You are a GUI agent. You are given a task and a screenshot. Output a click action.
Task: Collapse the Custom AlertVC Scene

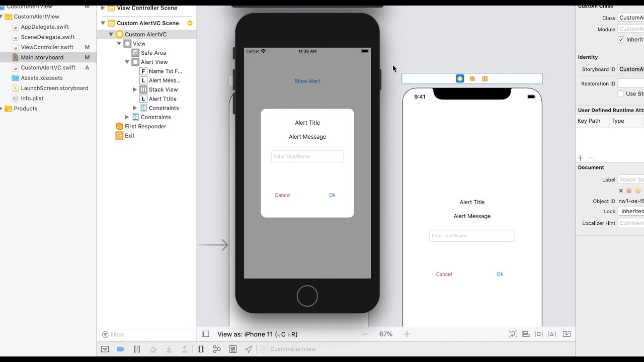pyautogui.click(x=103, y=23)
